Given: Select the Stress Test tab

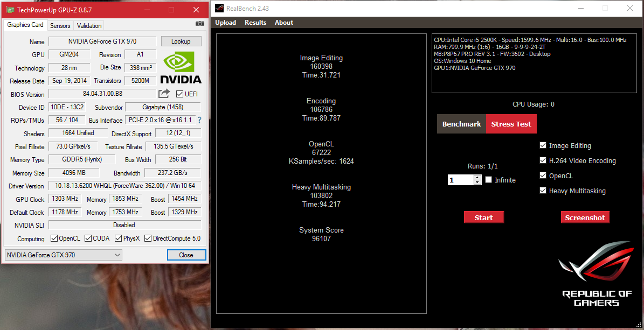Looking at the screenshot, I should tap(511, 124).
